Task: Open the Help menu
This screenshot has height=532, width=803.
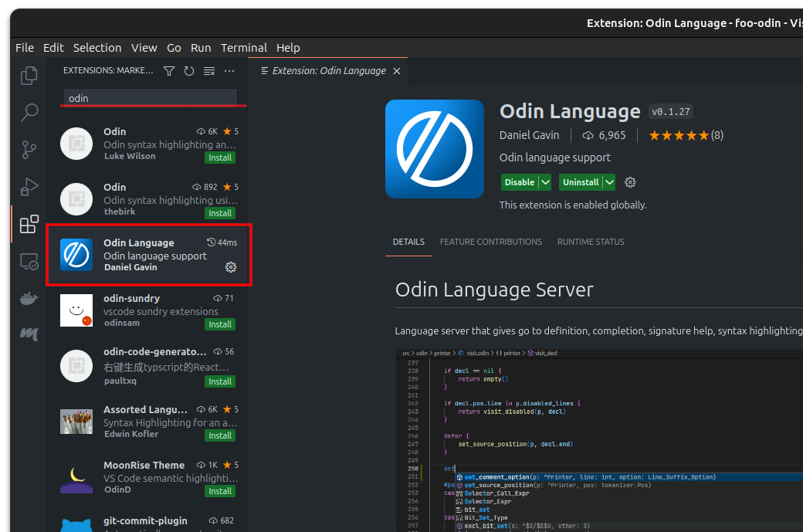Action: click(288, 48)
